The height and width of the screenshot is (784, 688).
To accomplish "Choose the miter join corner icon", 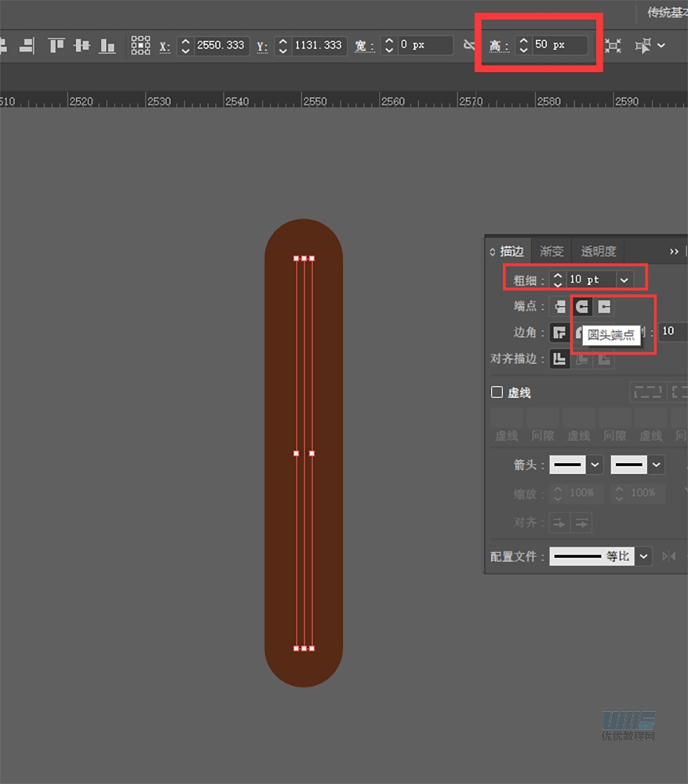I will (x=560, y=332).
